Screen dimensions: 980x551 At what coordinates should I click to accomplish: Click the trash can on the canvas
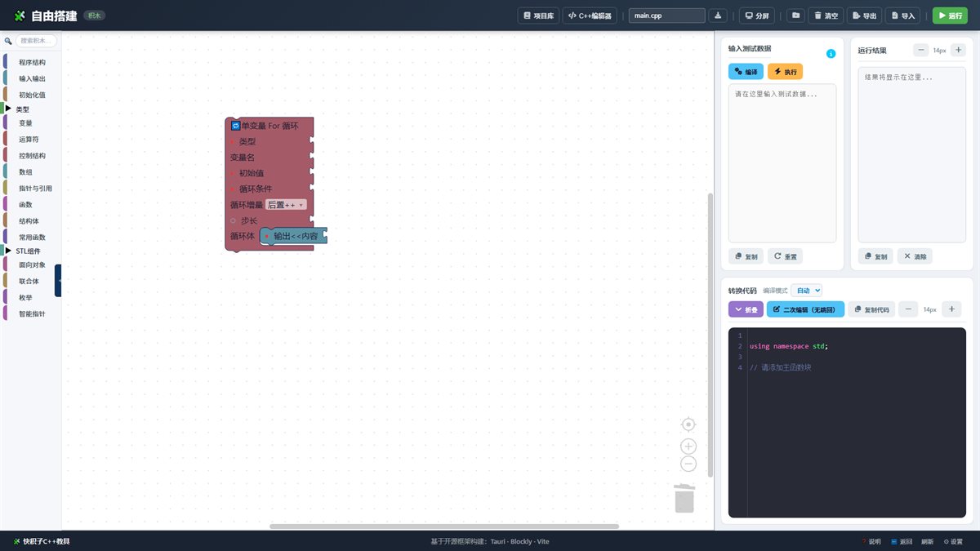pyautogui.click(x=684, y=499)
